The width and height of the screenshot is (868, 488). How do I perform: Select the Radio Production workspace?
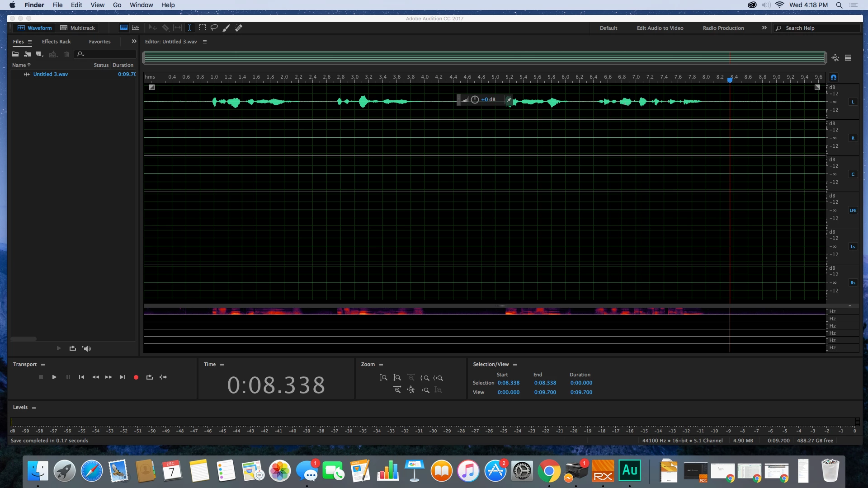[x=723, y=28]
